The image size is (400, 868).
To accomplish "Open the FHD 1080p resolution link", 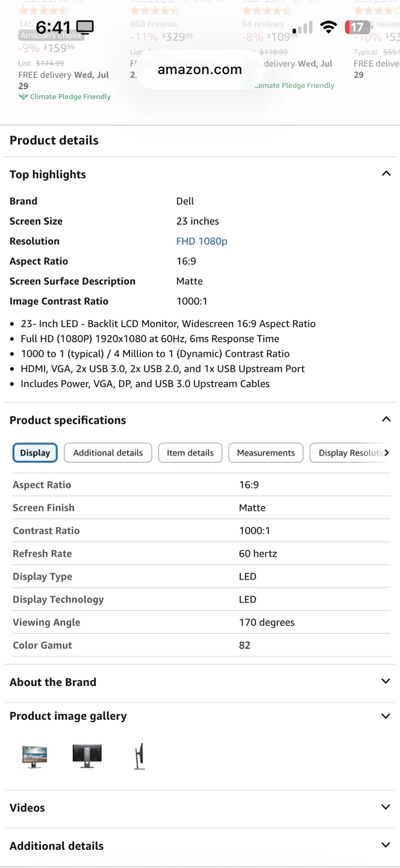I will pos(202,241).
